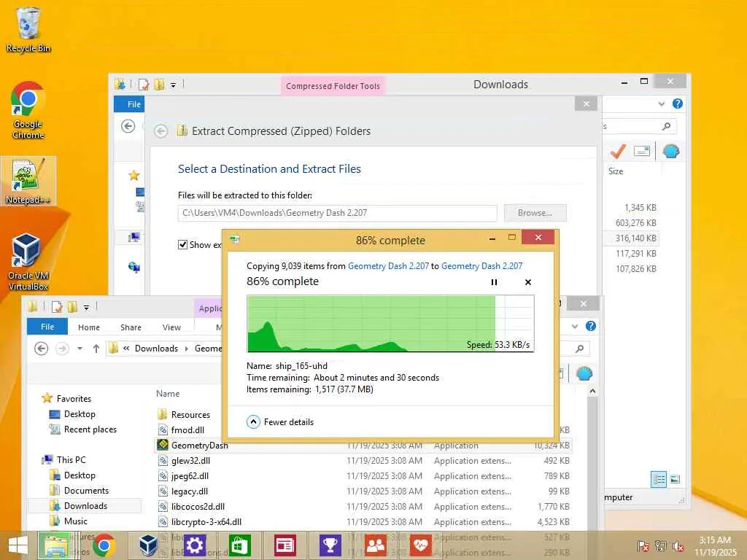Click back arrow in Downloads window
This screenshot has width=747, height=560.
pyautogui.click(x=128, y=126)
